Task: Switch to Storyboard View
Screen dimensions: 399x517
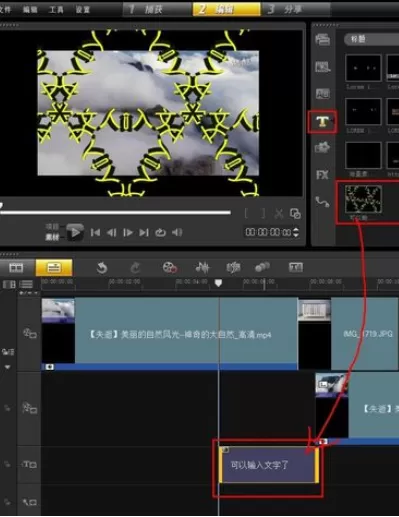Action: 16,267
